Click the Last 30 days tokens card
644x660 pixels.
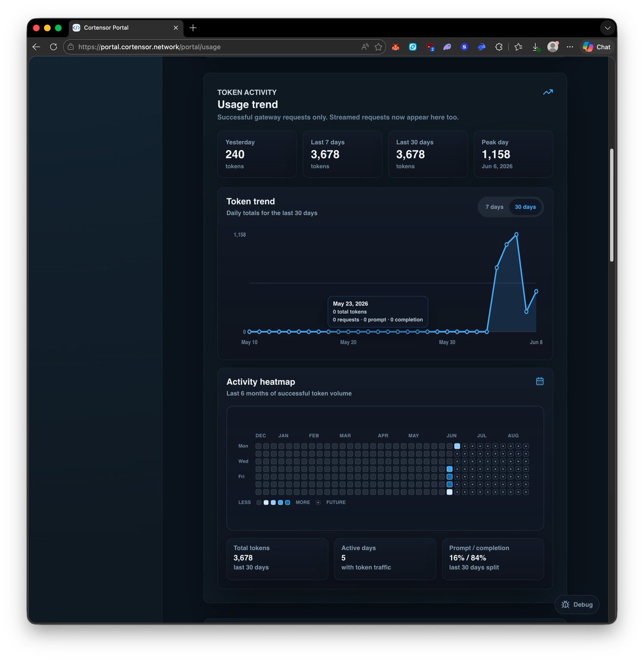click(x=428, y=154)
